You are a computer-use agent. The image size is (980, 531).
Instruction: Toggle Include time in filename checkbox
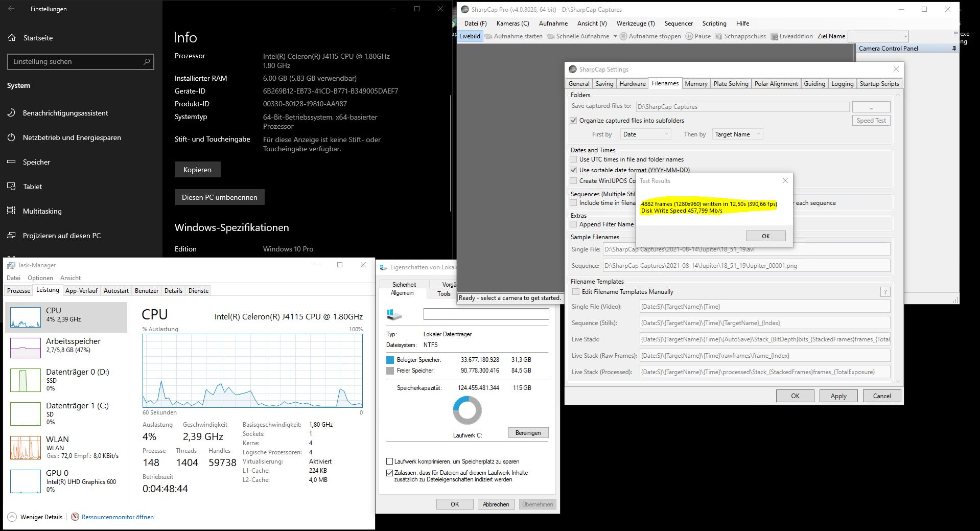pos(573,203)
